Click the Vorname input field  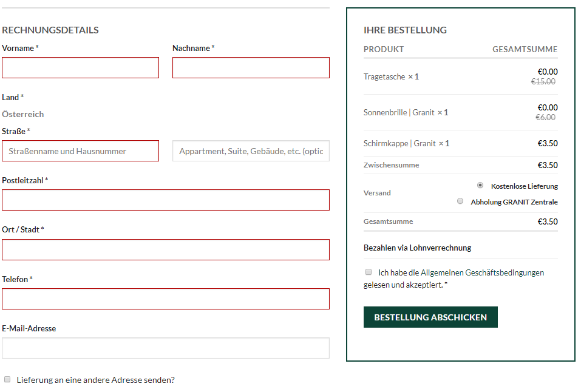pos(80,68)
